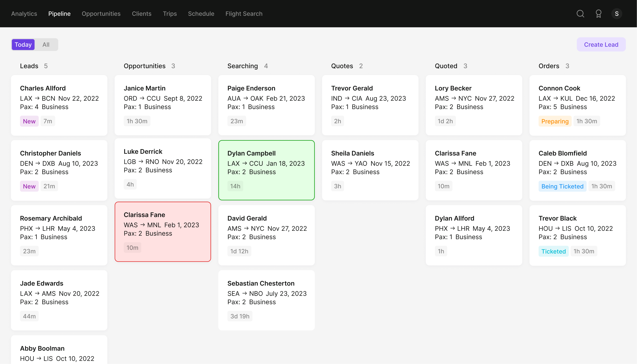Screen dimensions: 637x364
Task: Open Charles Allford lead card
Action: [x=59, y=105]
